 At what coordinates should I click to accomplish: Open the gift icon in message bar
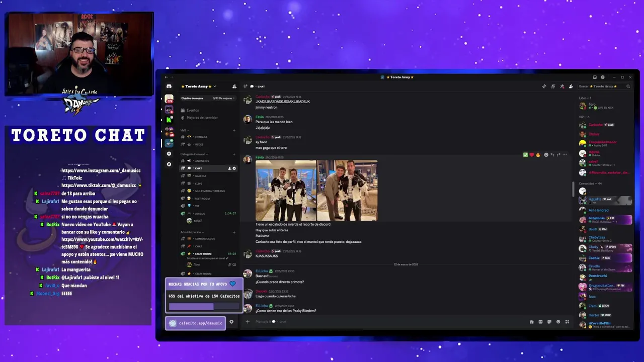coord(531,322)
